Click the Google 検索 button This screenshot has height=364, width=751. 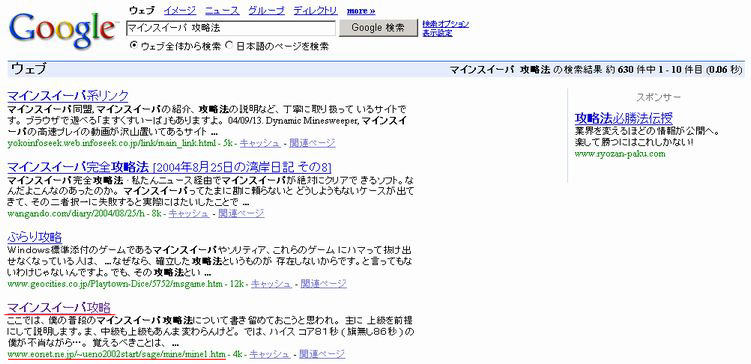click(378, 28)
